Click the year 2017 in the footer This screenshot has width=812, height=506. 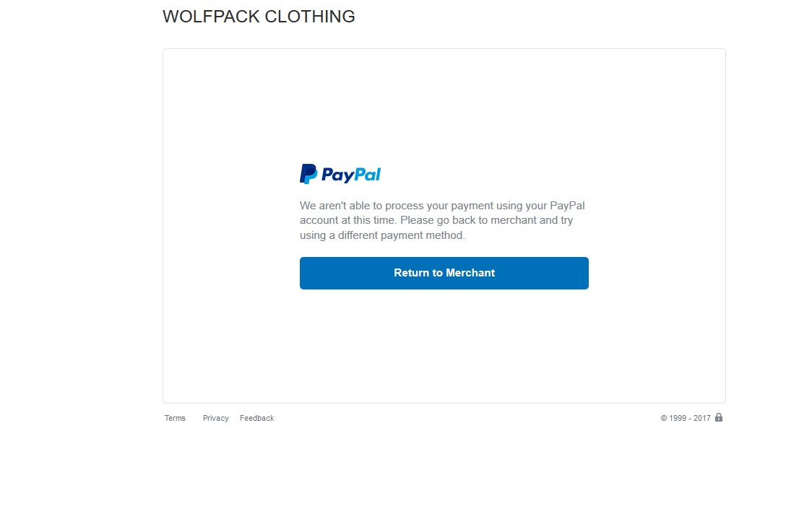[702, 418]
